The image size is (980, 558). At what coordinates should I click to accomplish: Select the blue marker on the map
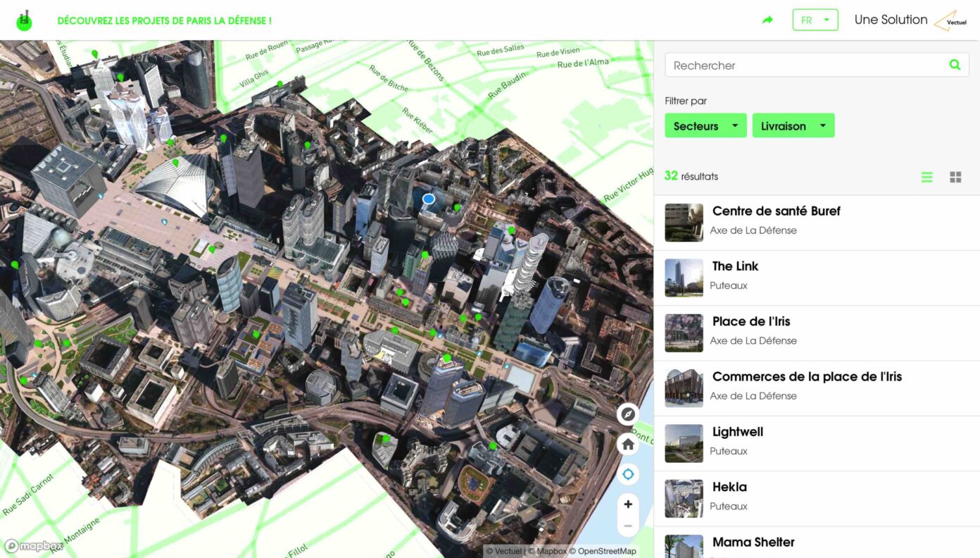pos(427,199)
